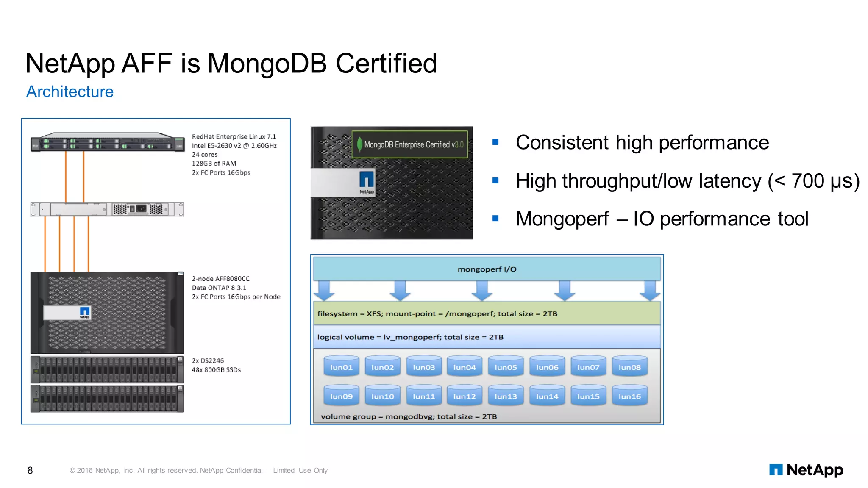Click the AFF8080CC storage controller image
Screen dimensions: 868x488
pos(107,313)
